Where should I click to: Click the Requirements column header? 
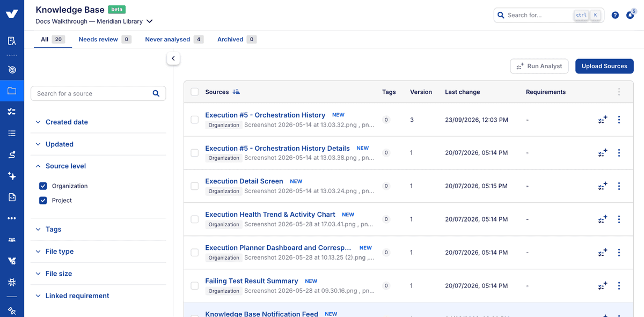click(x=546, y=92)
